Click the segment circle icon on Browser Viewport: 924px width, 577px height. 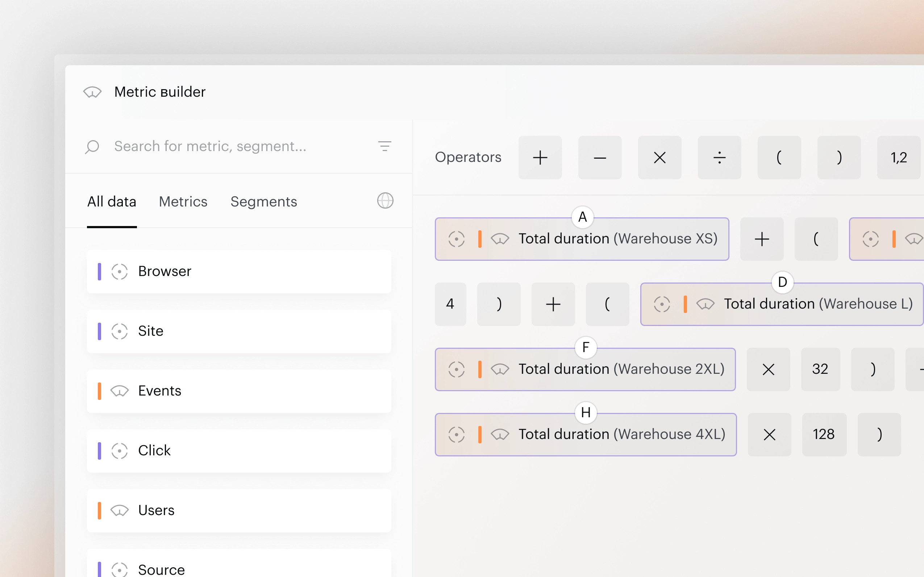click(x=120, y=272)
